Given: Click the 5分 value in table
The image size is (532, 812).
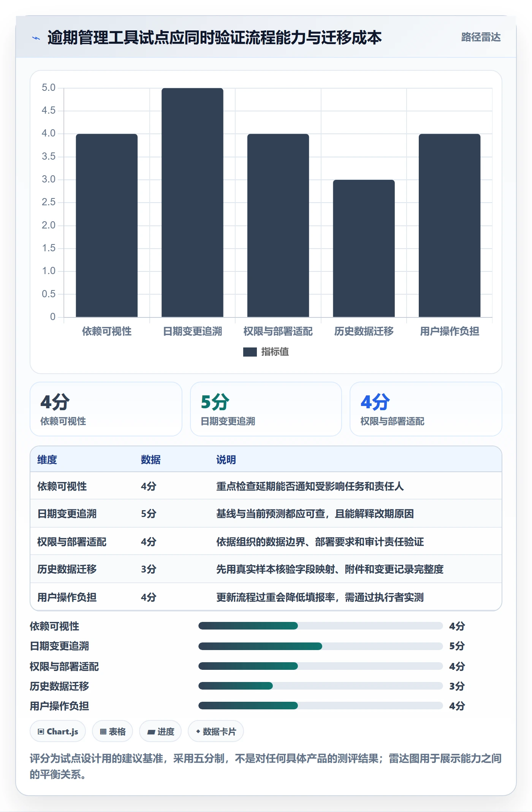Looking at the screenshot, I should coord(149,514).
